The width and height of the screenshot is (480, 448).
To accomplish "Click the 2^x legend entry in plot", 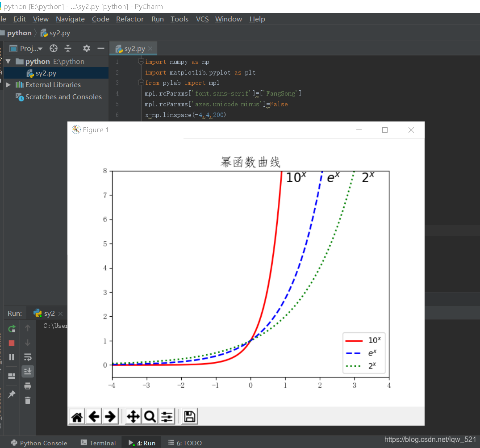I will [361, 366].
